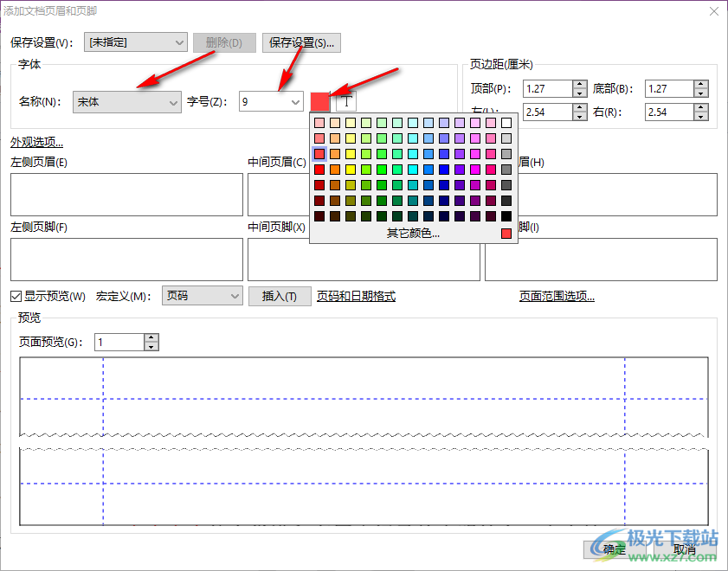The width and height of the screenshot is (728, 571).
Task: Increase left margin value
Action: pyautogui.click(x=579, y=108)
